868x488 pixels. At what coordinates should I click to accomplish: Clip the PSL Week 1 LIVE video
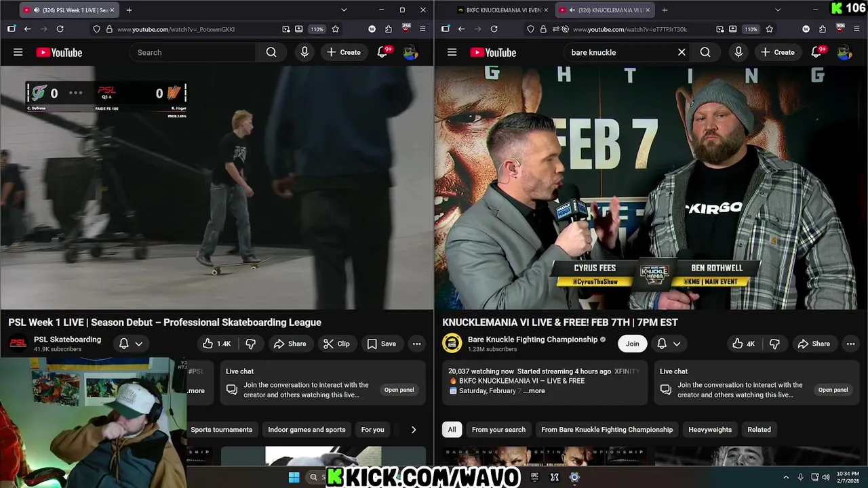point(336,344)
